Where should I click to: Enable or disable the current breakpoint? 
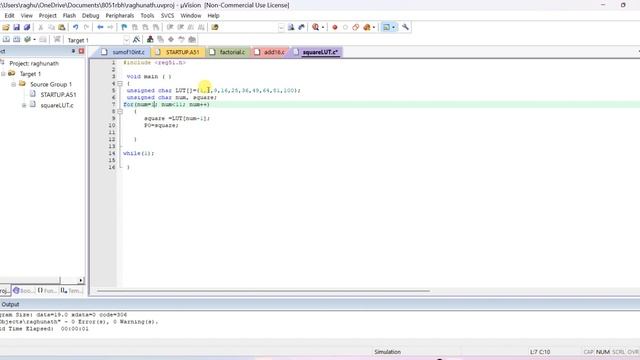click(x=345, y=27)
